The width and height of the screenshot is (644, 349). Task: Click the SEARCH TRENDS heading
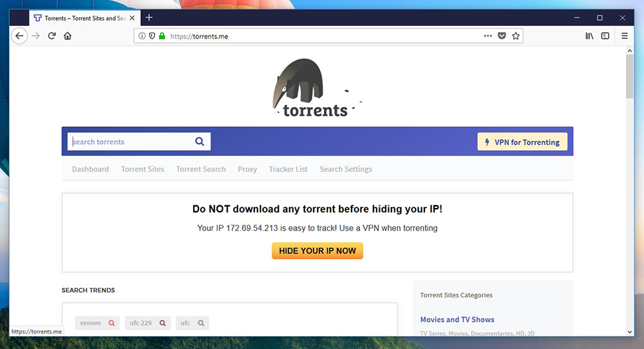(88, 290)
